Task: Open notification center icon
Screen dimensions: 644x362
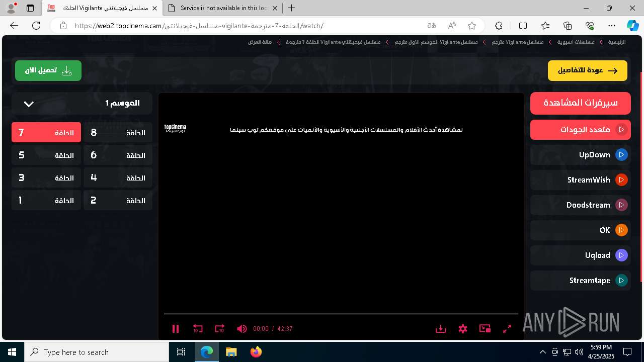Action: tap(627, 352)
